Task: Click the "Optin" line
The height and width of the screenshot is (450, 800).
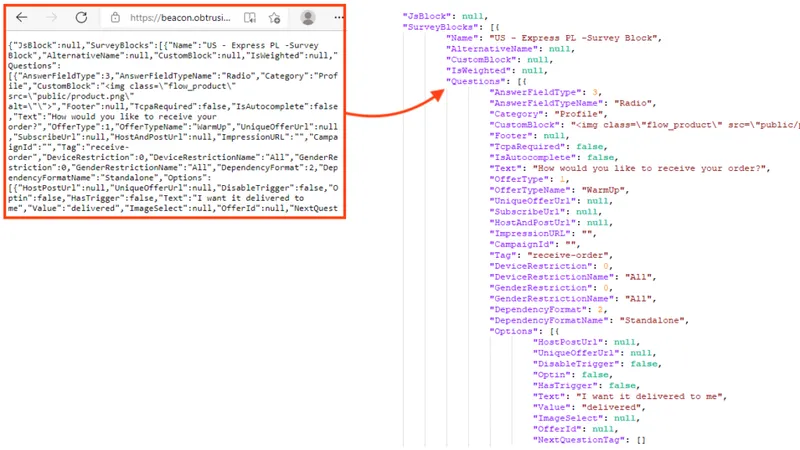Action: (x=573, y=374)
